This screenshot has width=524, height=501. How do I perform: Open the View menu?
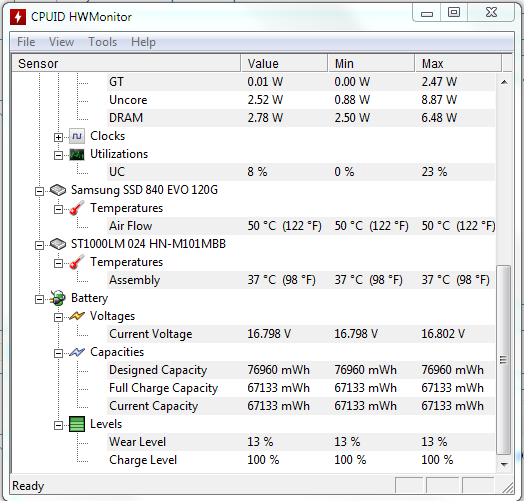(61, 42)
